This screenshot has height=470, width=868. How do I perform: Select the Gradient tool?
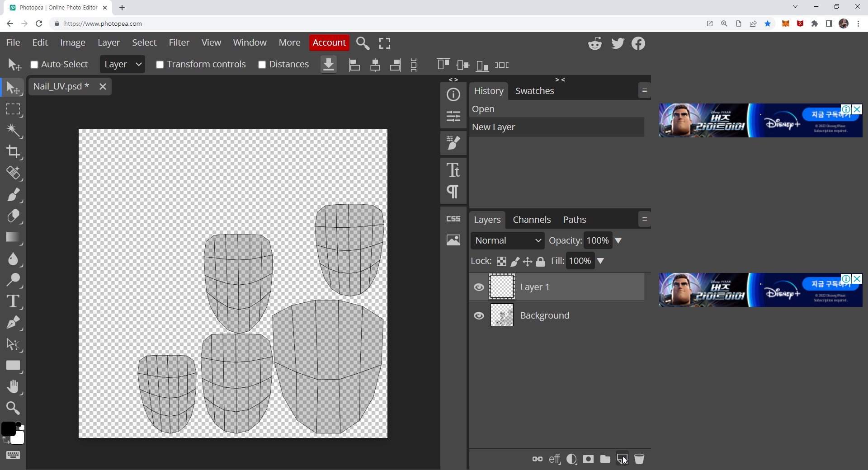13,237
